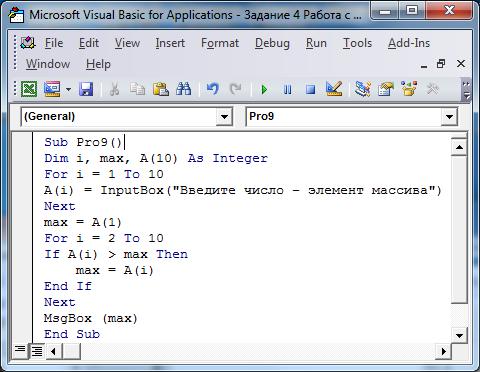Click the 'Dim i, max, A(10) As Integer' line
Viewport: 480px width, 372px height.
point(156,158)
